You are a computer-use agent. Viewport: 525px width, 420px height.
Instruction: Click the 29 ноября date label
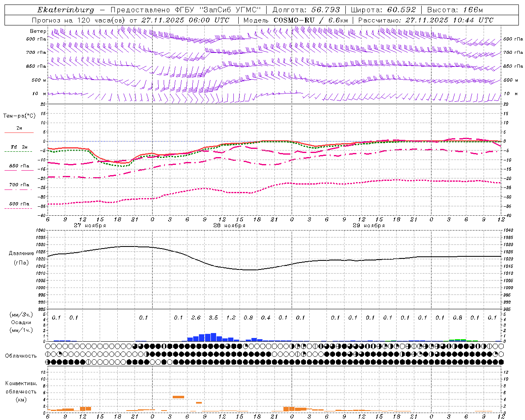369,226
